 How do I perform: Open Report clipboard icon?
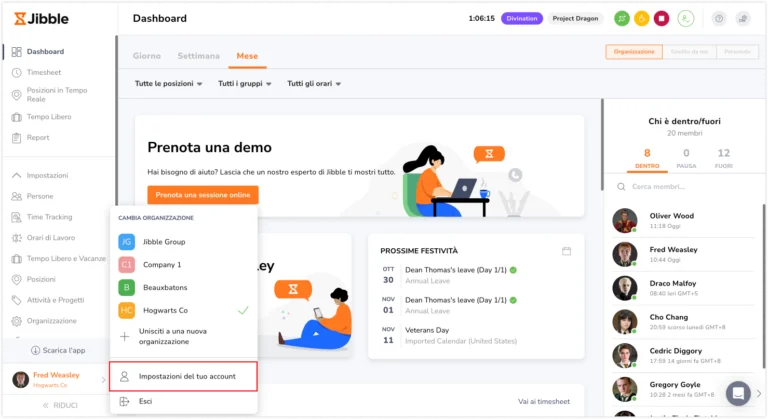click(x=17, y=138)
